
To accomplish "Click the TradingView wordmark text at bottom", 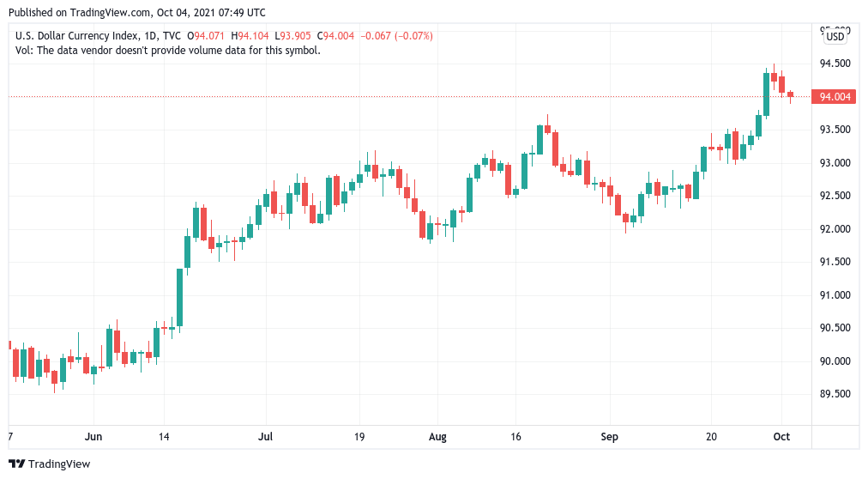I will 59,464.
